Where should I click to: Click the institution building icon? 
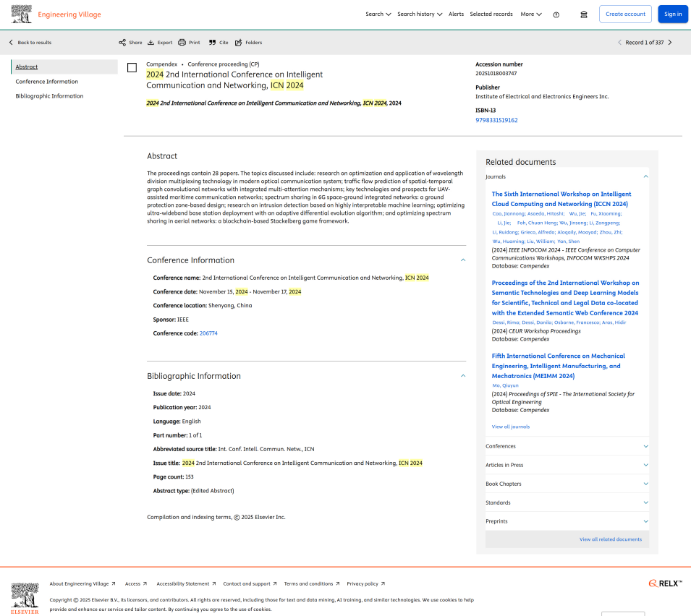tap(584, 14)
